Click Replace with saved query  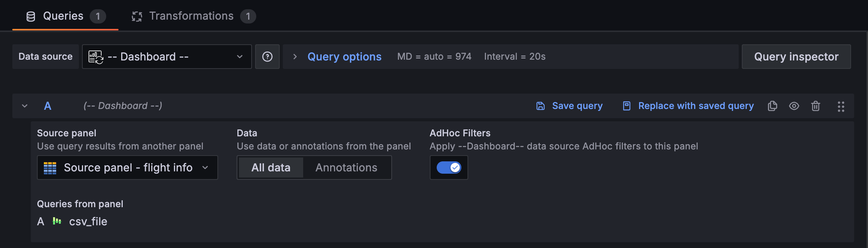[x=696, y=106]
